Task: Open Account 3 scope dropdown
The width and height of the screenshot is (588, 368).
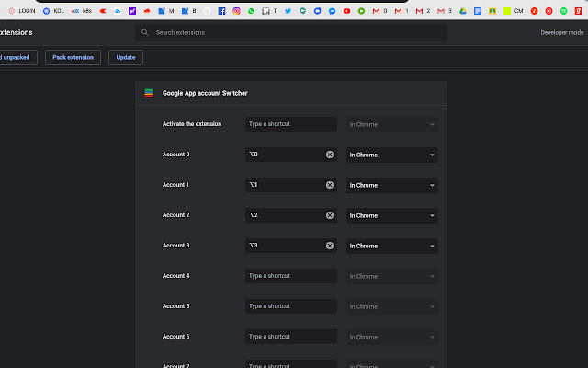Action: (392, 246)
